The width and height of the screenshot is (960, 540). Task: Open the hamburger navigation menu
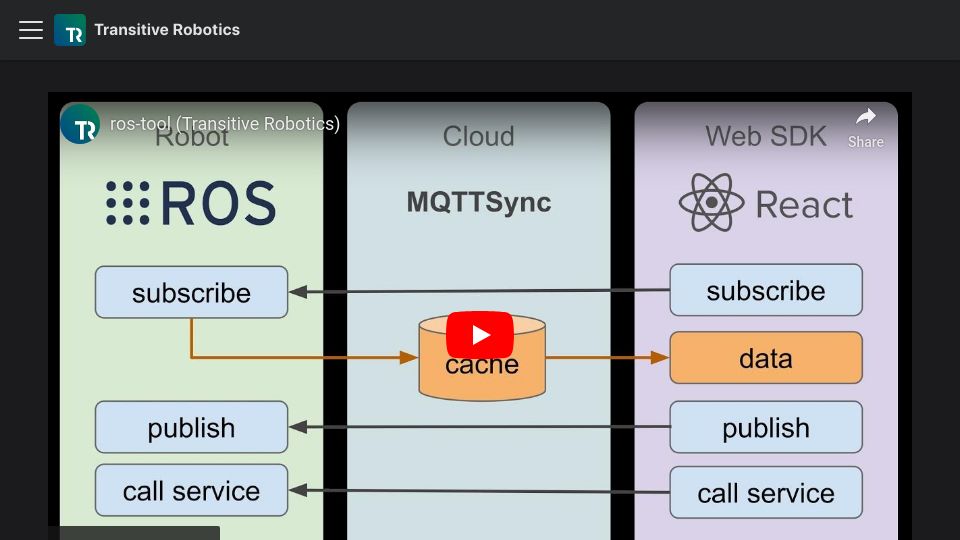[31, 29]
